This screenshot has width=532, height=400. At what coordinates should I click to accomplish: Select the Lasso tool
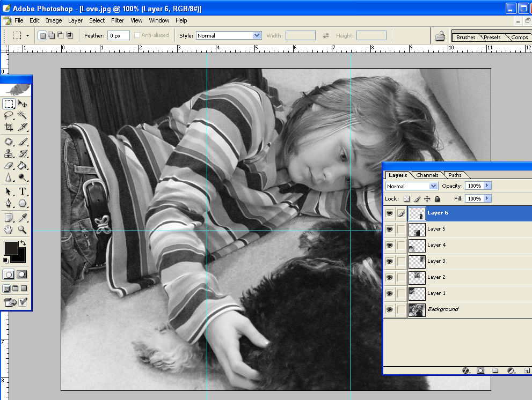(9, 115)
